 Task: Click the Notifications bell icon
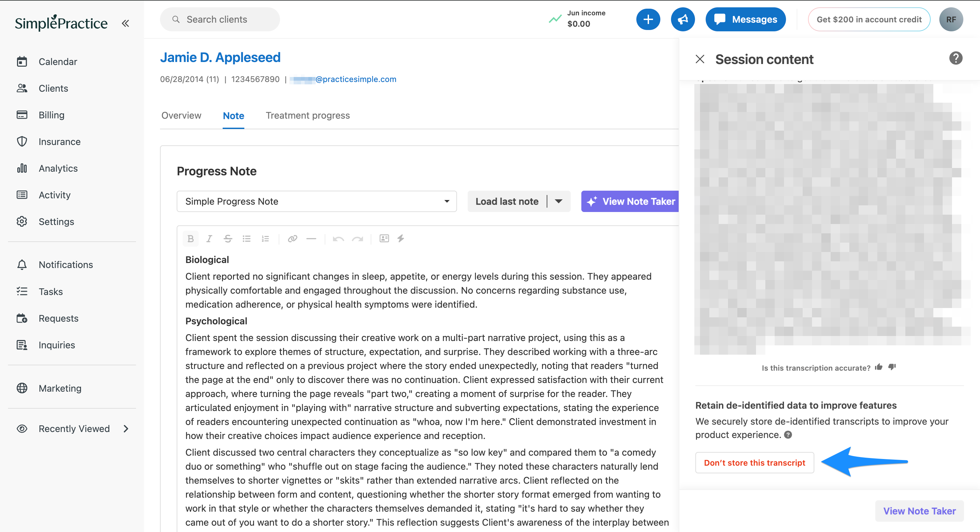[22, 264]
